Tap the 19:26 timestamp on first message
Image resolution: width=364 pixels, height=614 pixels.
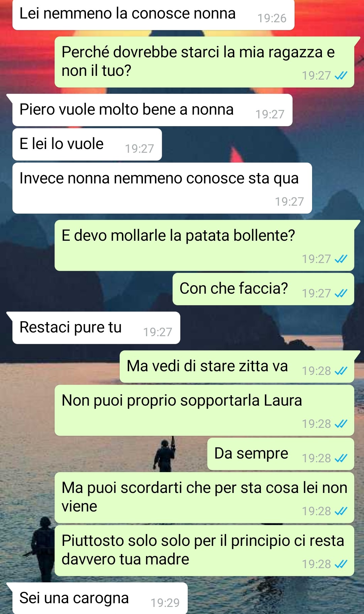point(272,18)
